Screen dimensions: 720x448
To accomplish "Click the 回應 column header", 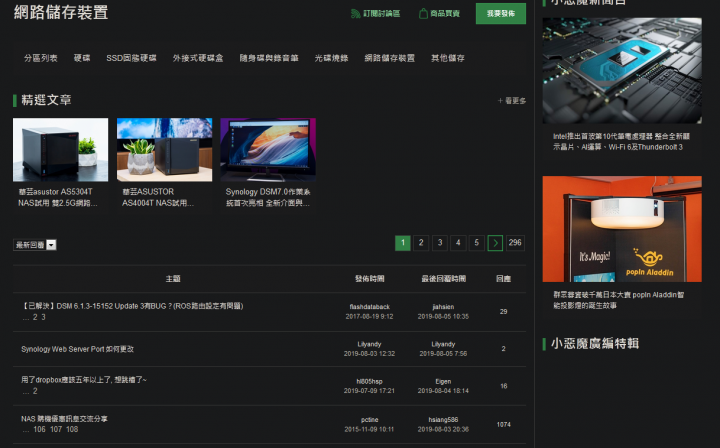I will point(504,279).
